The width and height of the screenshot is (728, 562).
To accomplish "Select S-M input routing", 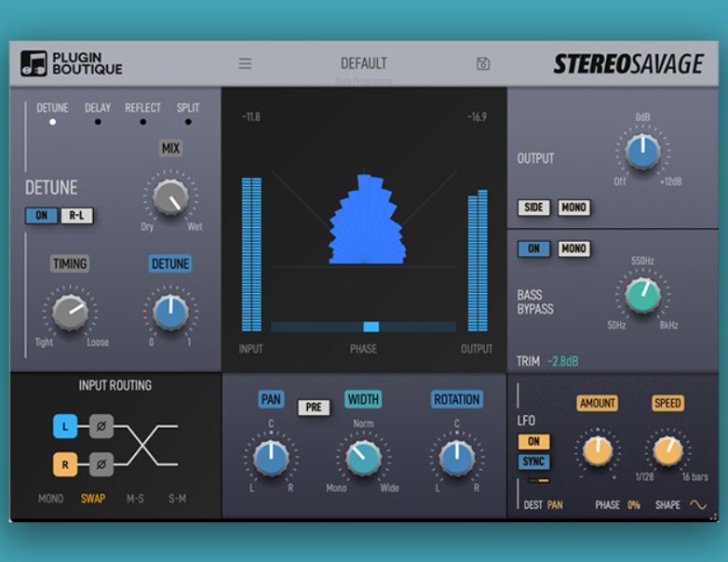I will (178, 499).
